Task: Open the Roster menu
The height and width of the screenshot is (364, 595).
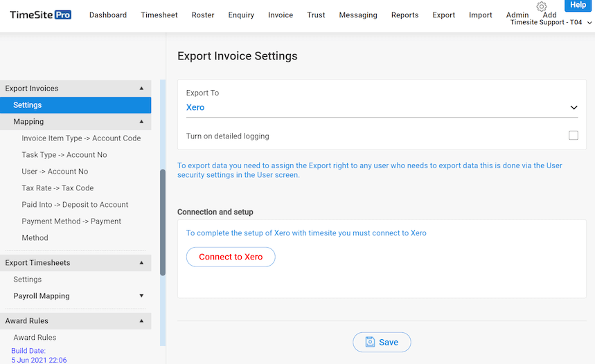Action: (203, 15)
